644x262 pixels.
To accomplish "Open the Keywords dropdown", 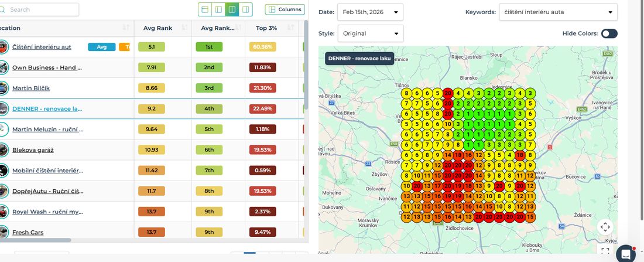I will point(558,12).
